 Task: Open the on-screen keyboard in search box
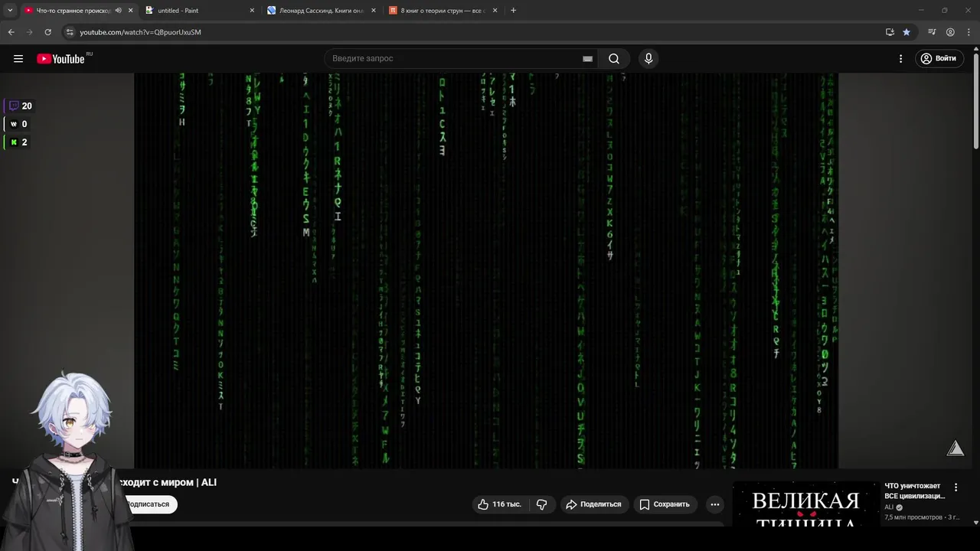[587, 59]
